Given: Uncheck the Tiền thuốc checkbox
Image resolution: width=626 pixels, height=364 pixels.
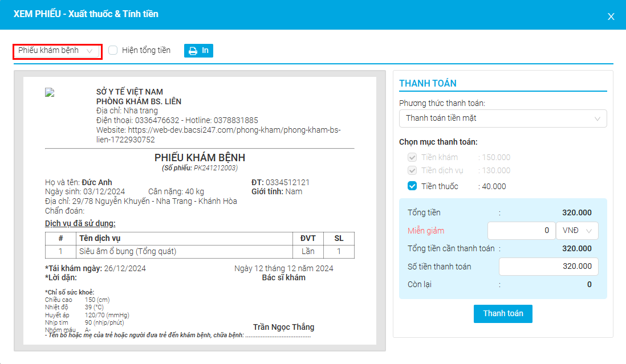Looking at the screenshot, I should (412, 186).
